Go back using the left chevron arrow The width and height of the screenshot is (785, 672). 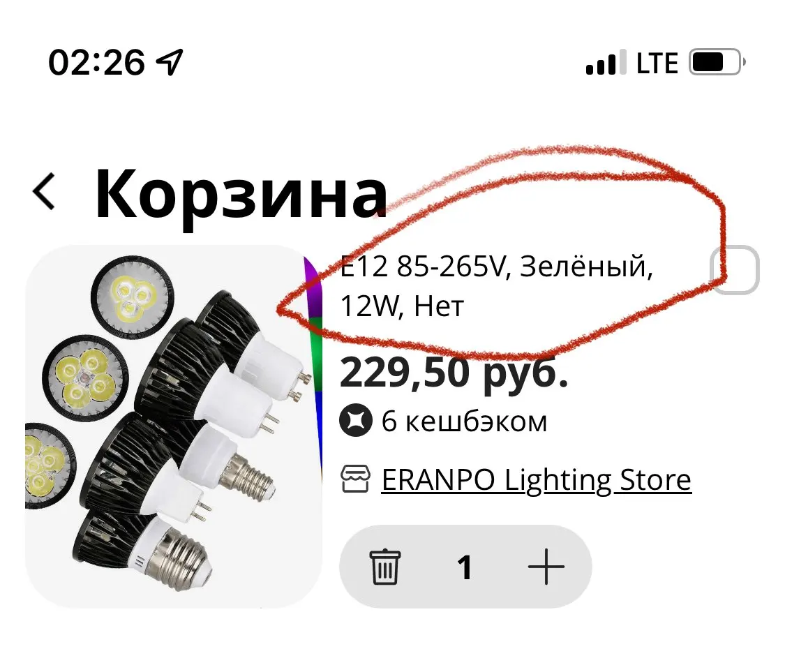(43, 191)
